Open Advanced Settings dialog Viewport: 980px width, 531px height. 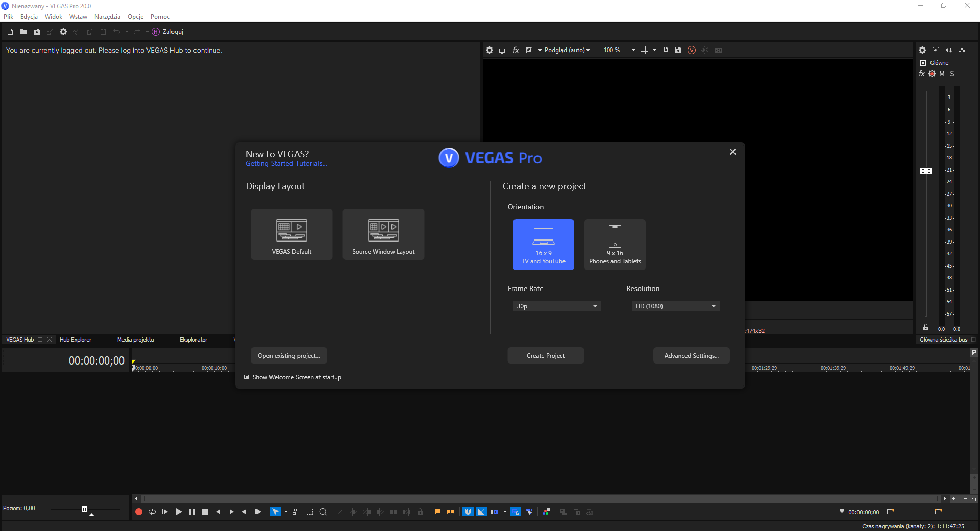[x=692, y=356]
